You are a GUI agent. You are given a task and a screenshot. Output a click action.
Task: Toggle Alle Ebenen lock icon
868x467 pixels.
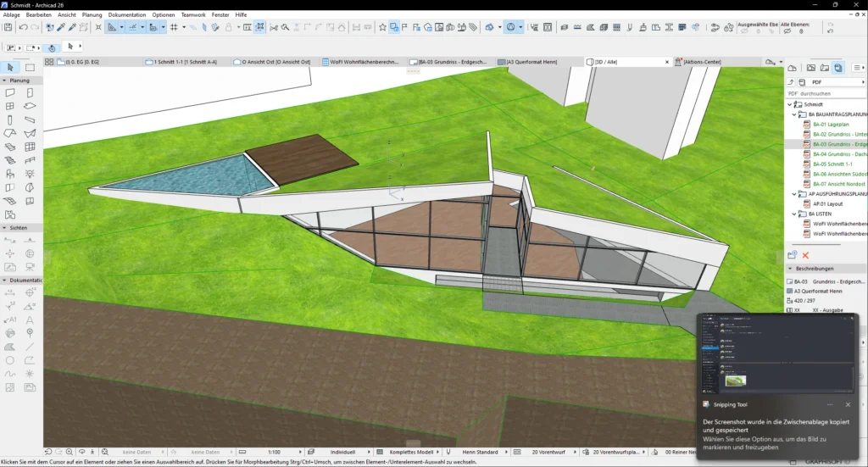[x=802, y=31]
